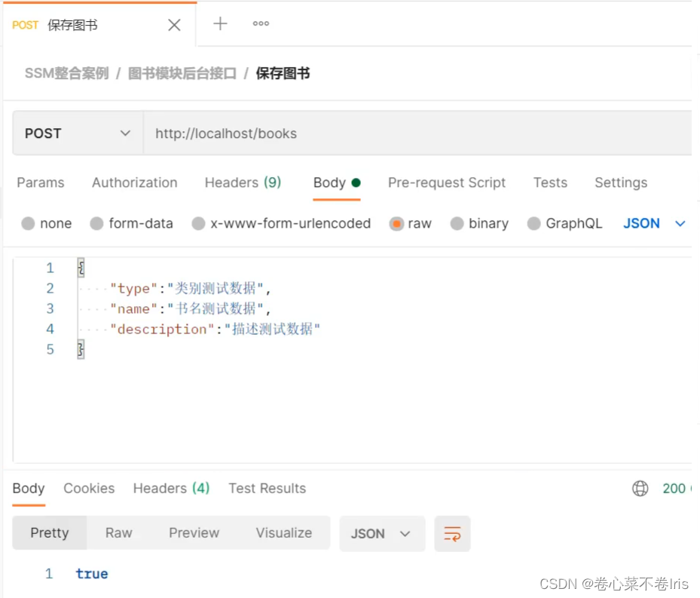
Task: Click the "type" line in body editor
Action: pos(190,288)
